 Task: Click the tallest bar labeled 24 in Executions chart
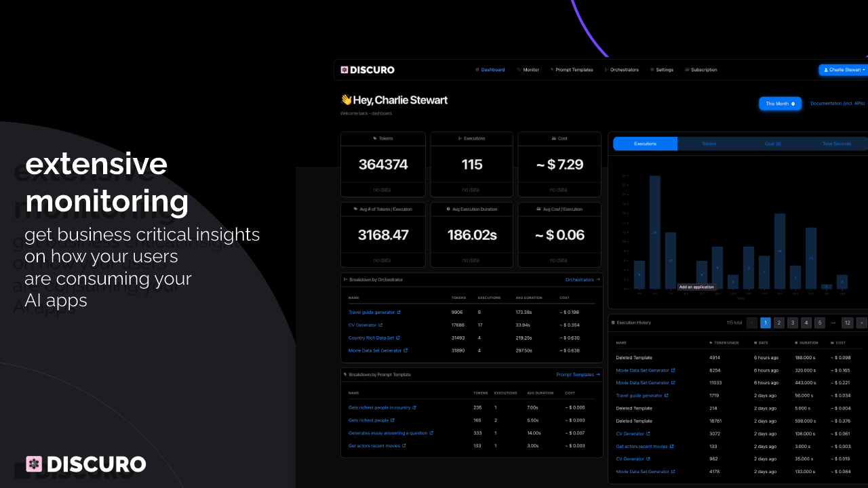[655, 232]
